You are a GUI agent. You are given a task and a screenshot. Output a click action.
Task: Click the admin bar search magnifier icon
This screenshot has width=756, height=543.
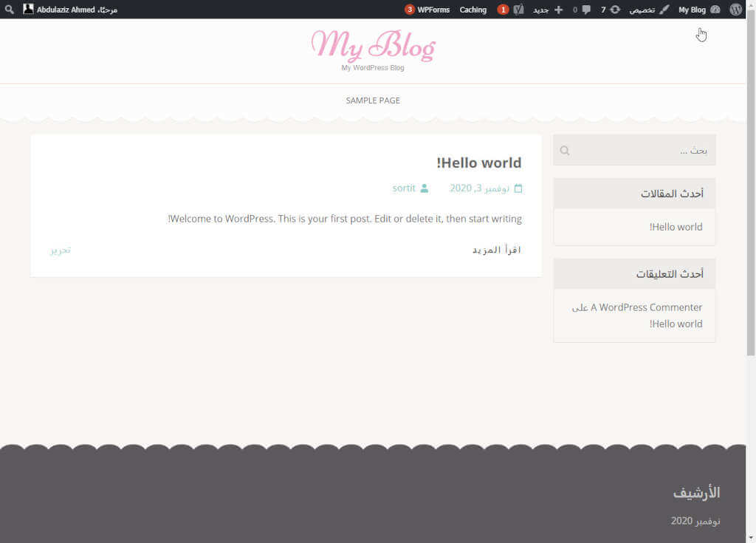(9, 9)
